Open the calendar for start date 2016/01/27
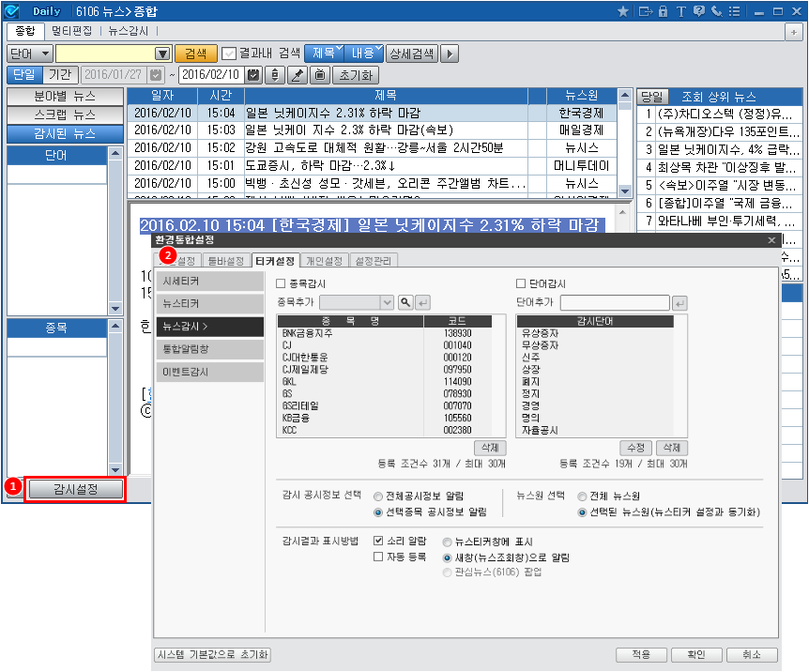 click(x=155, y=75)
